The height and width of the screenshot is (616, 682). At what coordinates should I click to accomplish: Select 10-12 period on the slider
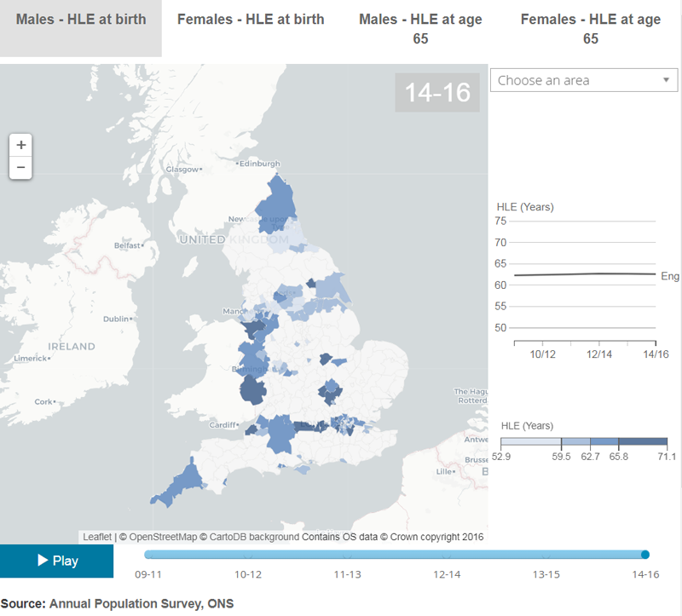pyautogui.click(x=248, y=555)
